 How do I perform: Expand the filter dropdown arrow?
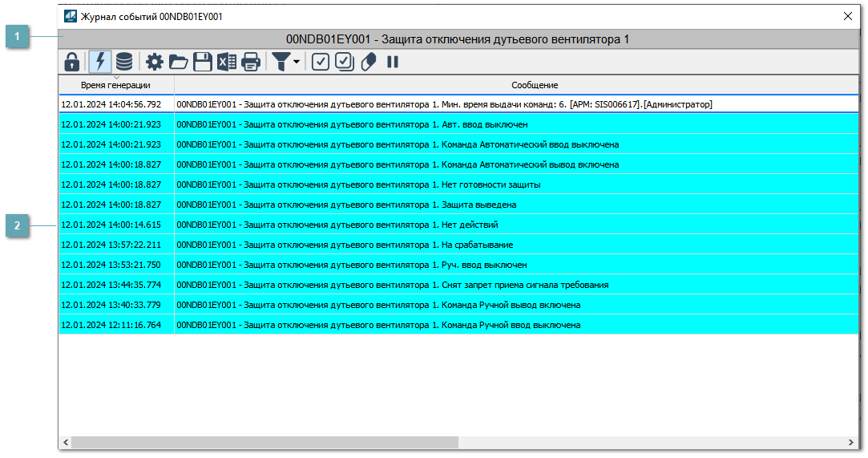tap(297, 62)
